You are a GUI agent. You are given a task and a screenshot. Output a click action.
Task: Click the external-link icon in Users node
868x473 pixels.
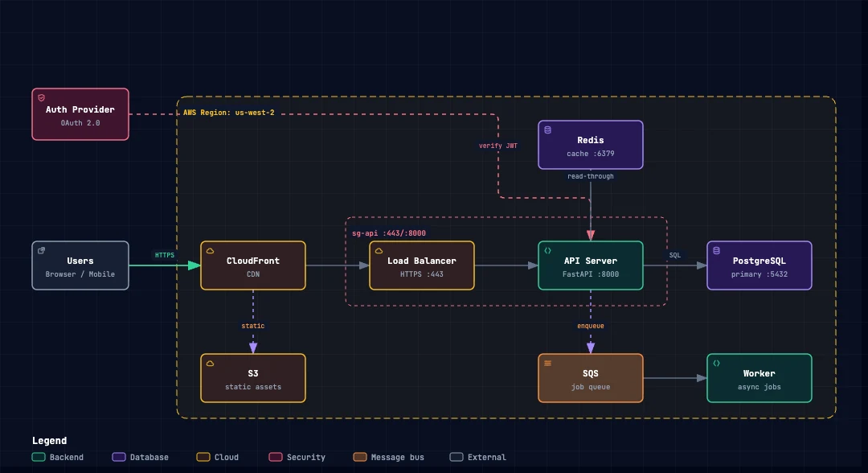point(42,251)
